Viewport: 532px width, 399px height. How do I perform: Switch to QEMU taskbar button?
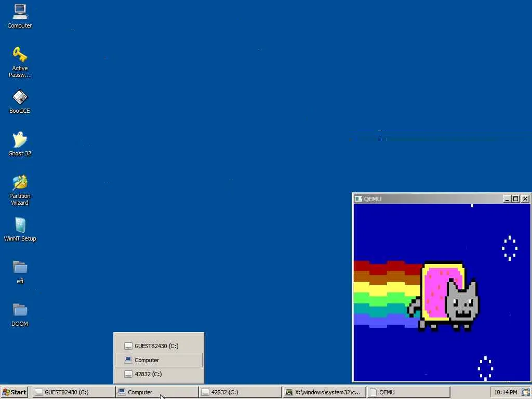point(408,392)
